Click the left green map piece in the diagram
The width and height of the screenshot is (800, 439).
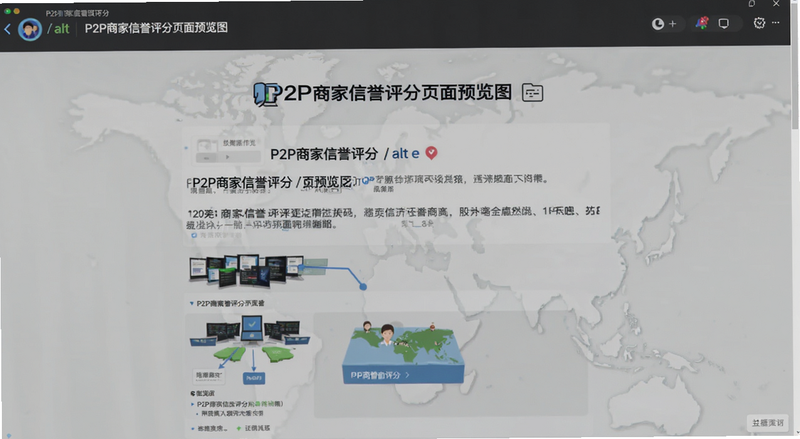click(x=228, y=354)
